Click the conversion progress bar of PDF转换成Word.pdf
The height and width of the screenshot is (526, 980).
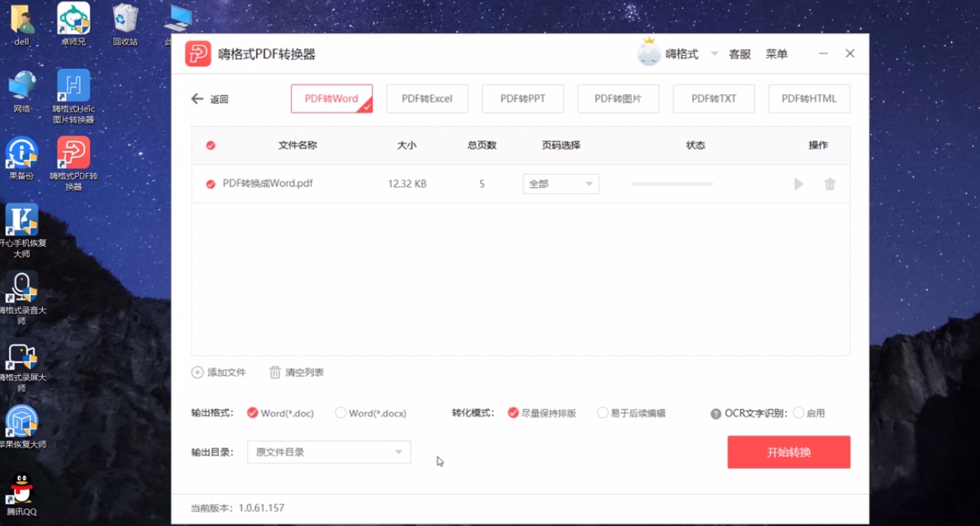672,184
